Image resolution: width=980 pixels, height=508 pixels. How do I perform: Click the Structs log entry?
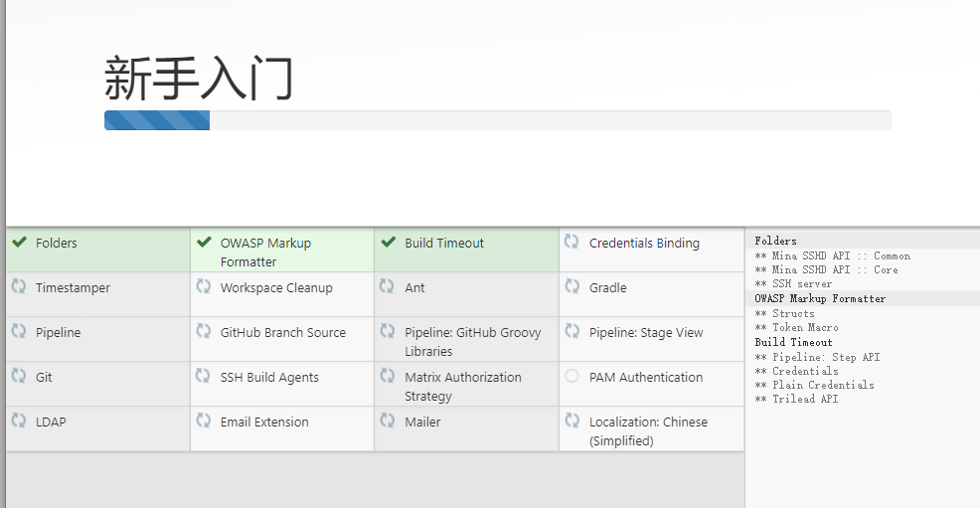(x=784, y=314)
